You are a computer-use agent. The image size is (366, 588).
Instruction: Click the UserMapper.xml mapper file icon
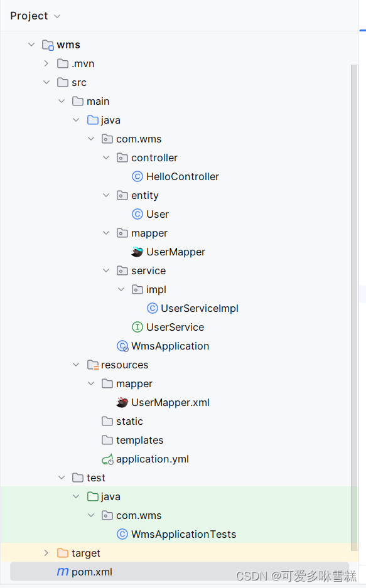click(122, 402)
